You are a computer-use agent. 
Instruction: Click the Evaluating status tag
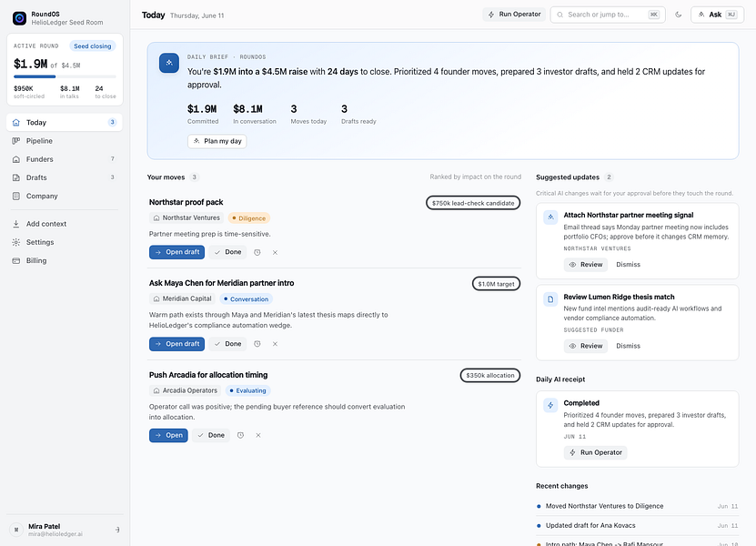click(247, 390)
